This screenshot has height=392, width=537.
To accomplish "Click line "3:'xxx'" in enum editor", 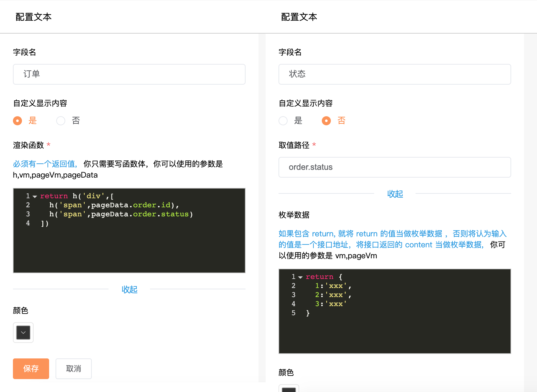I will tap(331, 304).
